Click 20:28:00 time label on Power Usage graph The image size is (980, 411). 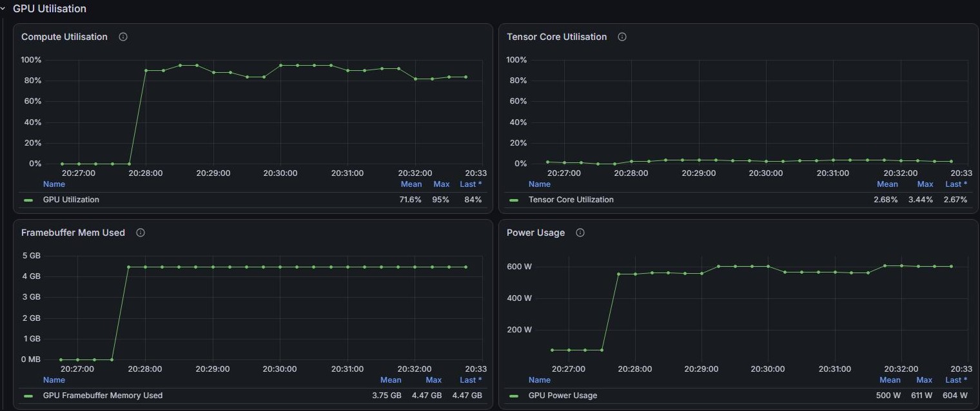[635, 369]
